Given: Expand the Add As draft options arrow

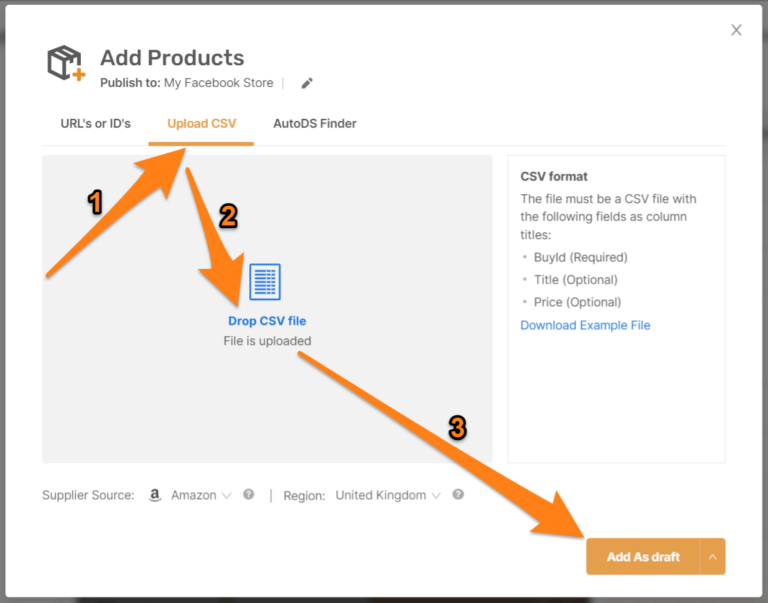Looking at the screenshot, I should pos(713,557).
